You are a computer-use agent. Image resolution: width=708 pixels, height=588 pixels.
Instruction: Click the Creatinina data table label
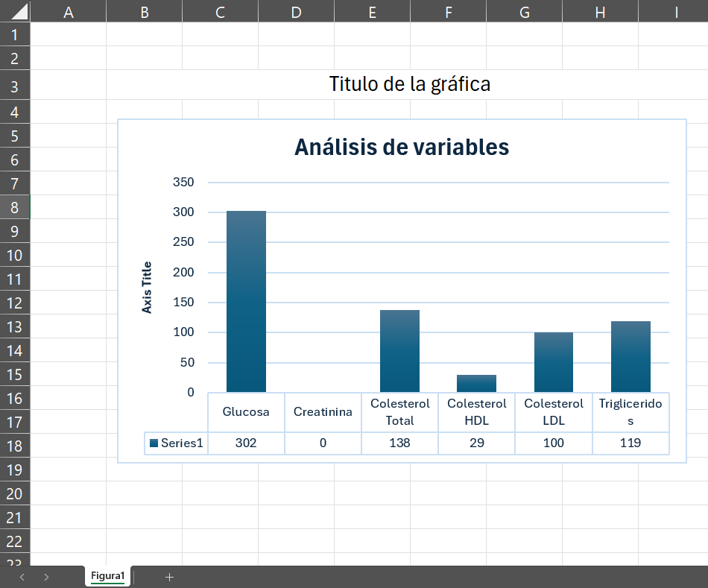coord(323,412)
